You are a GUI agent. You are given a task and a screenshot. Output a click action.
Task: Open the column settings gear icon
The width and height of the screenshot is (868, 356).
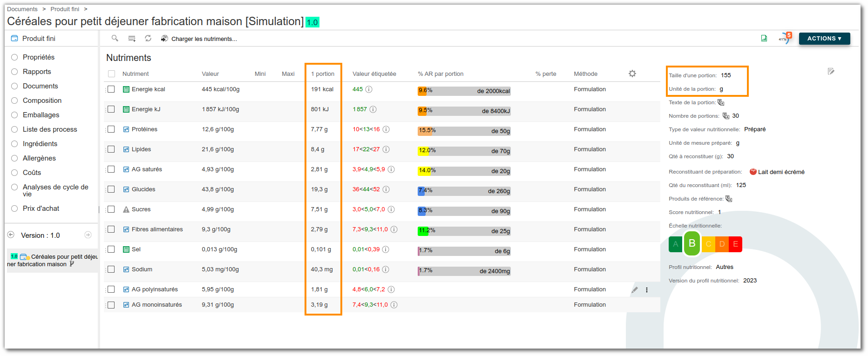point(632,74)
